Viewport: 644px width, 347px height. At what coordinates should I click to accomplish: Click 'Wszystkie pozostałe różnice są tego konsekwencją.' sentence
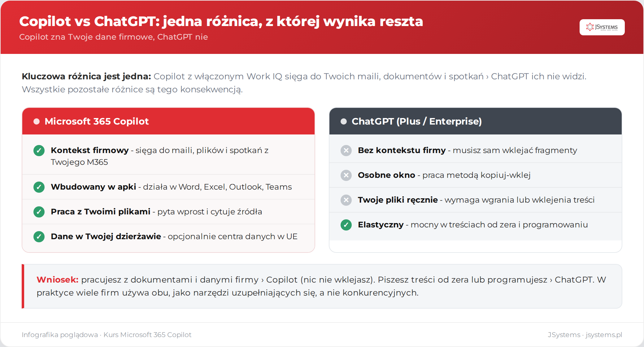pyautogui.click(x=132, y=90)
